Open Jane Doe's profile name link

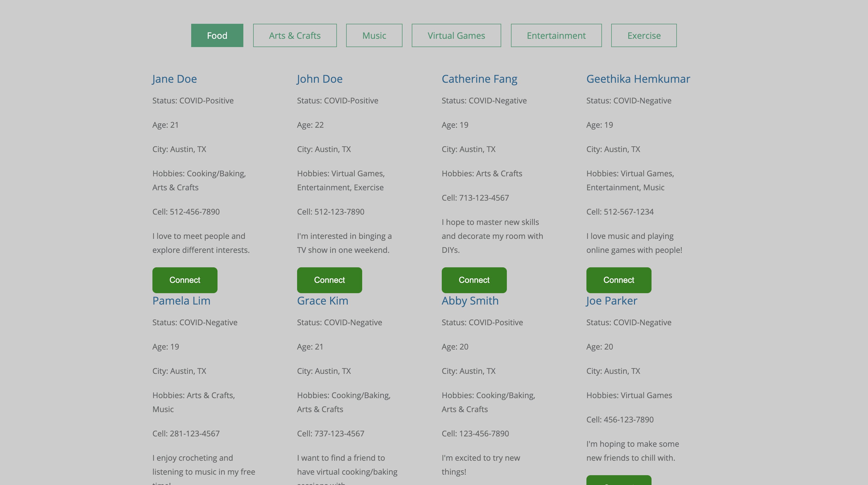click(x=174, y=79)
